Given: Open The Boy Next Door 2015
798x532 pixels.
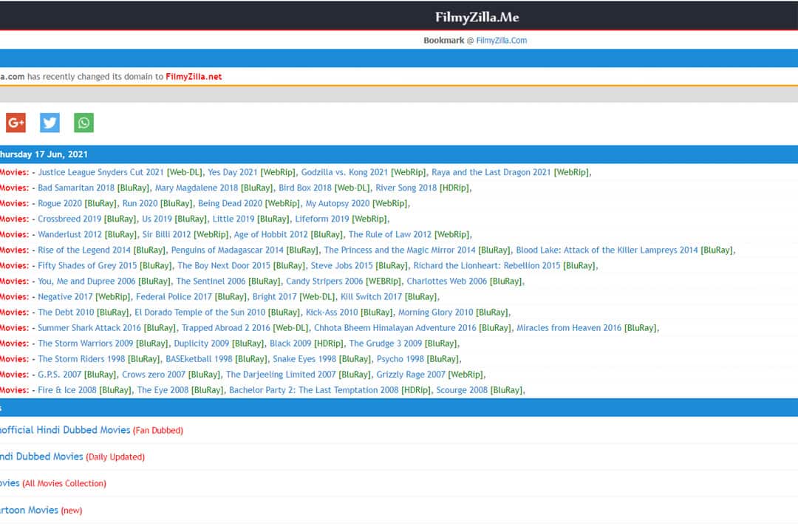Looking at the screenshot, I should pyautogui.click(x=224, y=266).
